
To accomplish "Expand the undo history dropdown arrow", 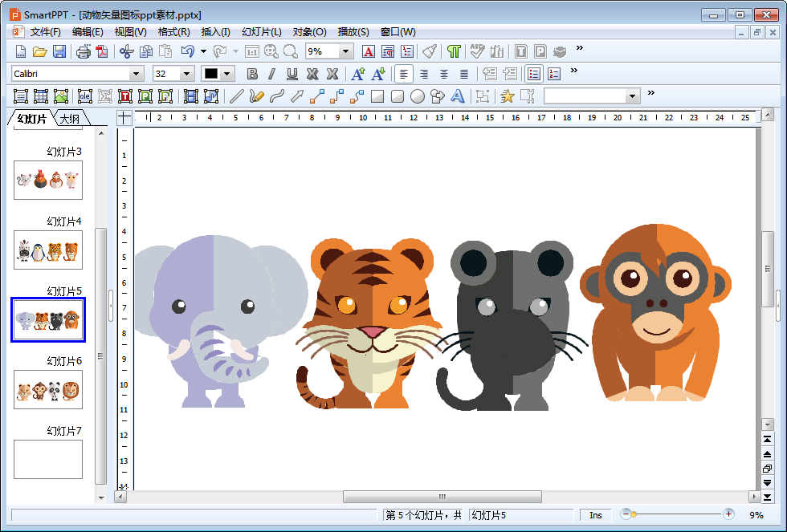I will [x=203, y=51].
